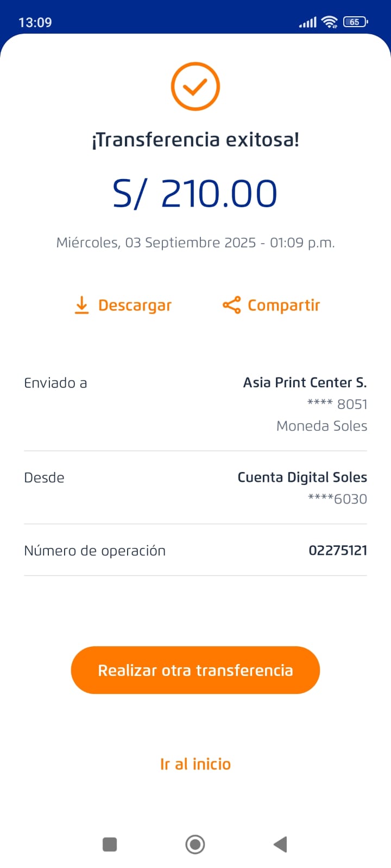The width and height of the screenshot is (391, 868).
Task: Tap the recipient name Asia Print Center S.
Action: [305, 382]
